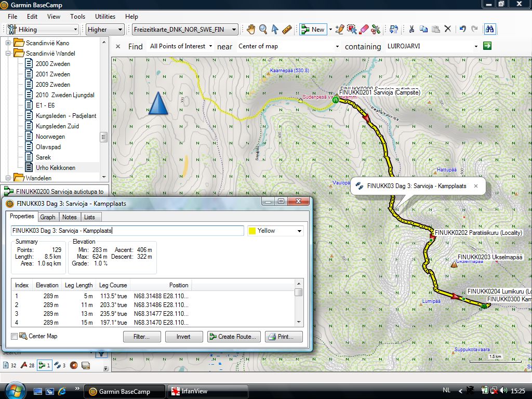Image resolution: width=532 pixels, height=399 pixels.
Task: Click the binoculars find icon
Action: tap(489, 30)
